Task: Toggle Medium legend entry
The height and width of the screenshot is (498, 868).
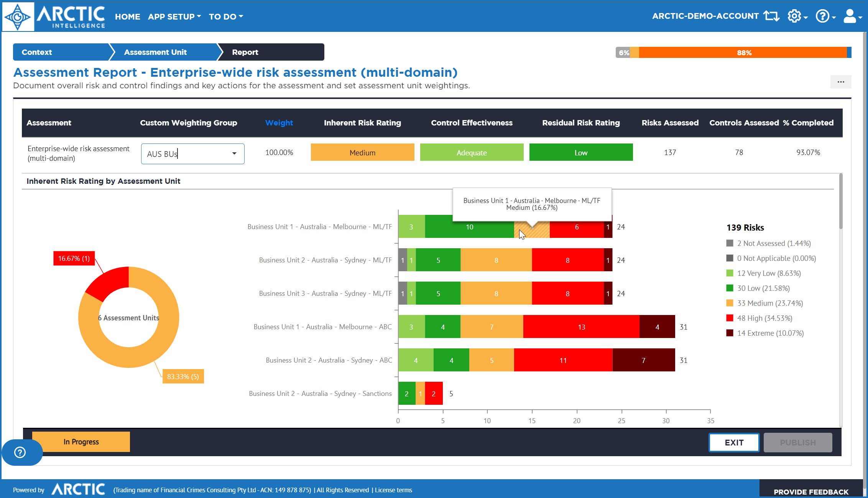Action: tap(764, 303)
